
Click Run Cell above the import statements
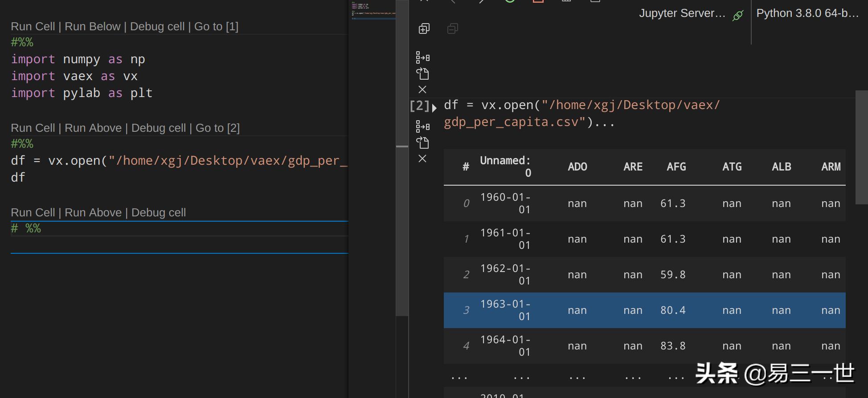[33, 27]
